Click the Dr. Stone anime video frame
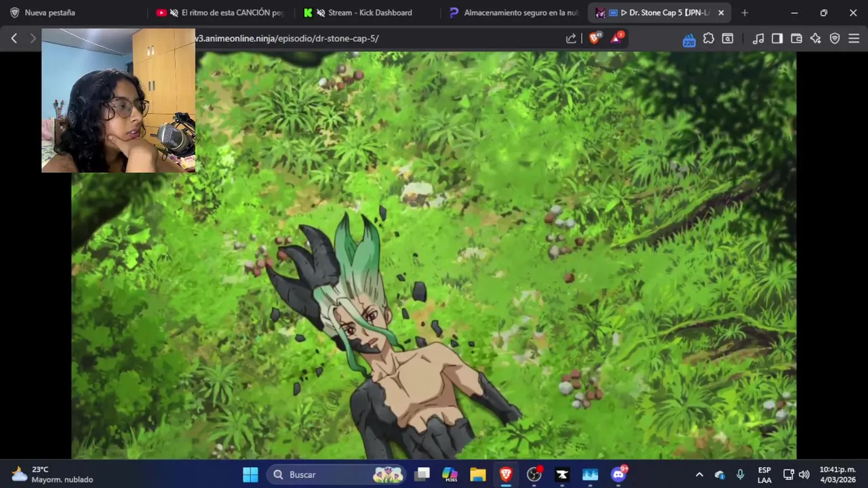 [434, 256]
